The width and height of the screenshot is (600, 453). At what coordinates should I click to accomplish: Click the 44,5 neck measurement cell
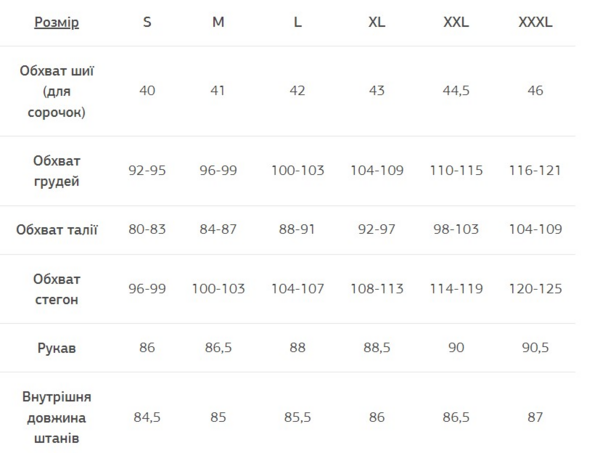click(456, 91)
